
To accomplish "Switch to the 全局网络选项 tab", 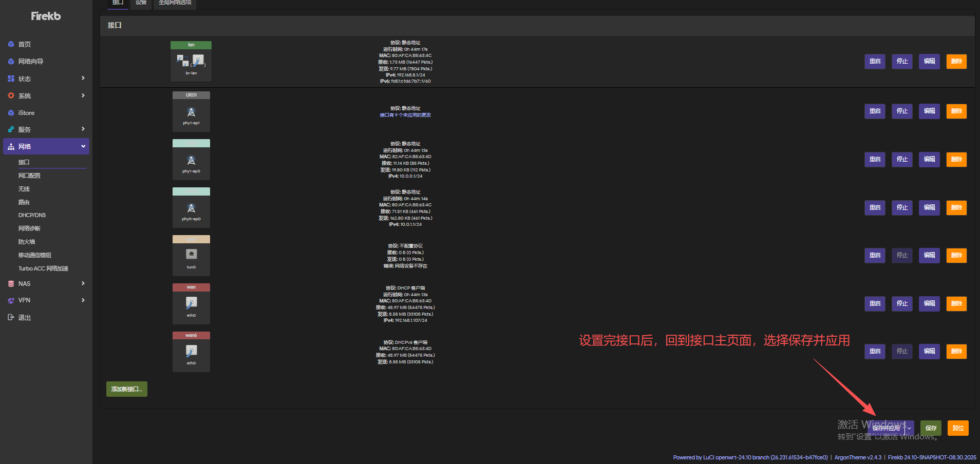I will click(x=175, y=3).
